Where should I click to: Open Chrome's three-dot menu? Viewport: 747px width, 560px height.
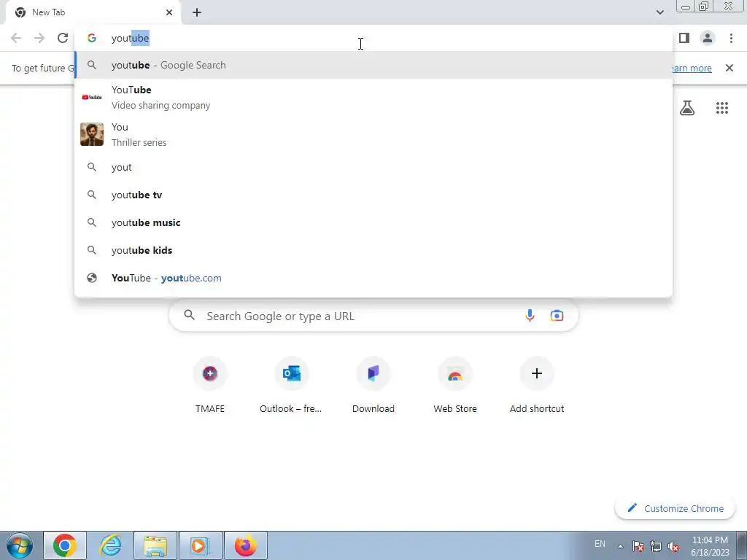pos(731,38)
